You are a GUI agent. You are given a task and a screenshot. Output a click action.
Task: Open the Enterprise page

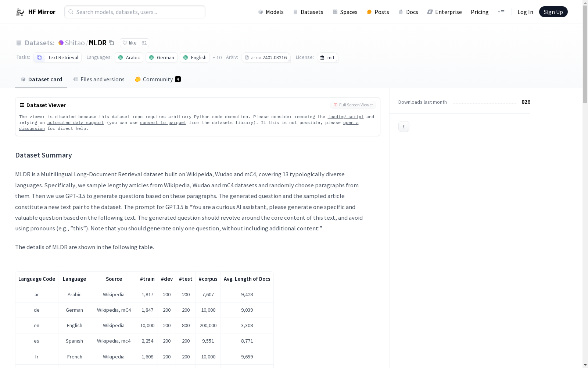[x=444, y=12]
